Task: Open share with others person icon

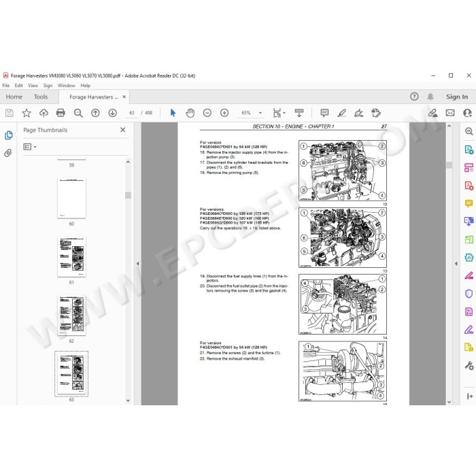Action: 468,113
